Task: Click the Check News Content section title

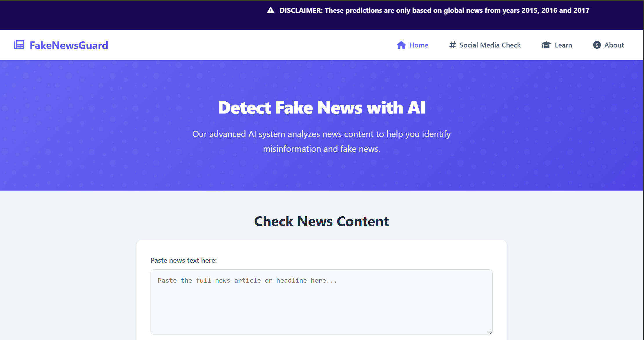Action: (x=322, y=221)
